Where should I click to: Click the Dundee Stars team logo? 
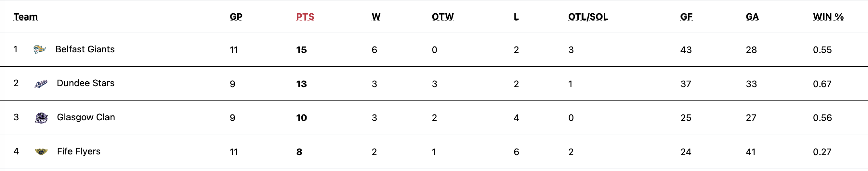pyautogui.click(x=41, y=84)
